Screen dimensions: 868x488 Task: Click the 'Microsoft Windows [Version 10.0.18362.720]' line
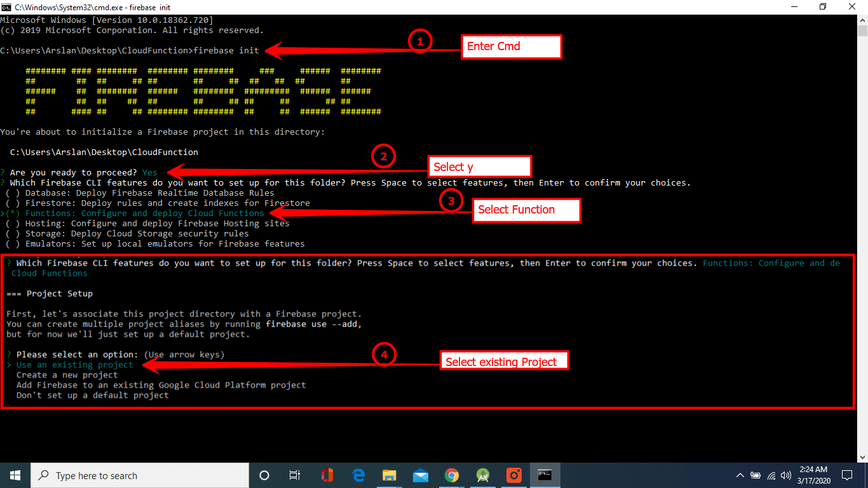pyautogui.click(x=107, y=20)
